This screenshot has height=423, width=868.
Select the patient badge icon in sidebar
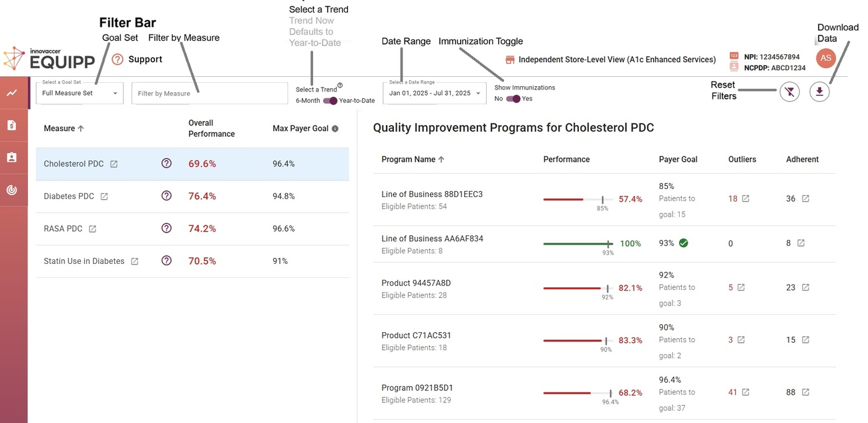tap(11, 158)
